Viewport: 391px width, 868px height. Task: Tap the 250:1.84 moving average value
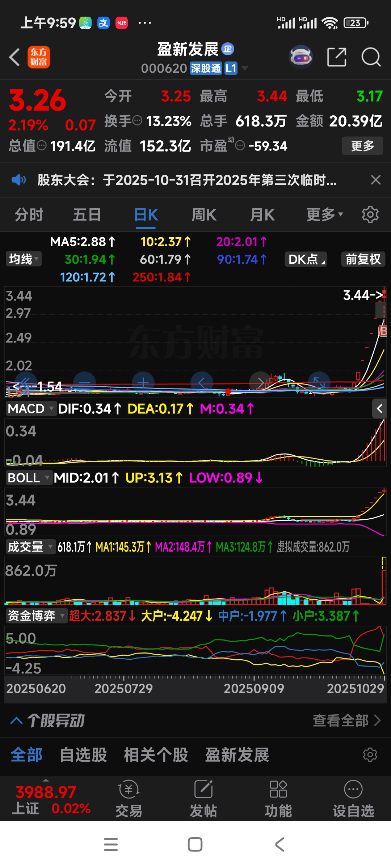[x=161, y=277]
